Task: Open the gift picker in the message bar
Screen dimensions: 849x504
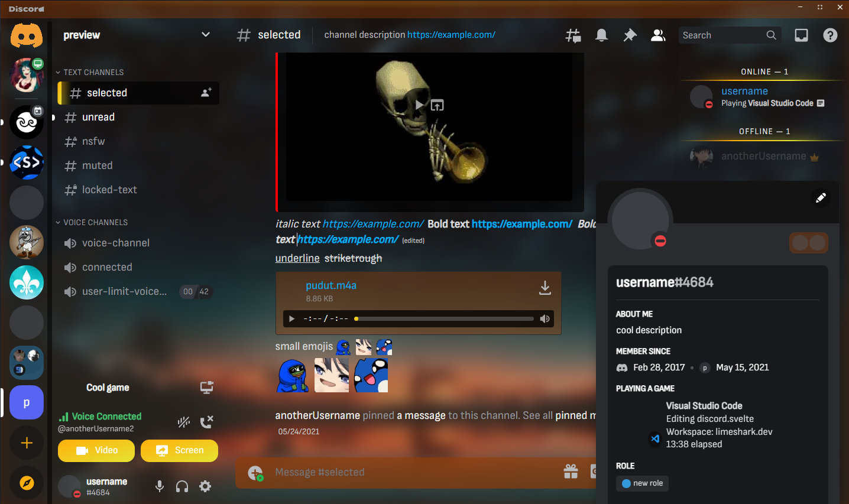Action: pyautogui.click(x=571, y=472)
